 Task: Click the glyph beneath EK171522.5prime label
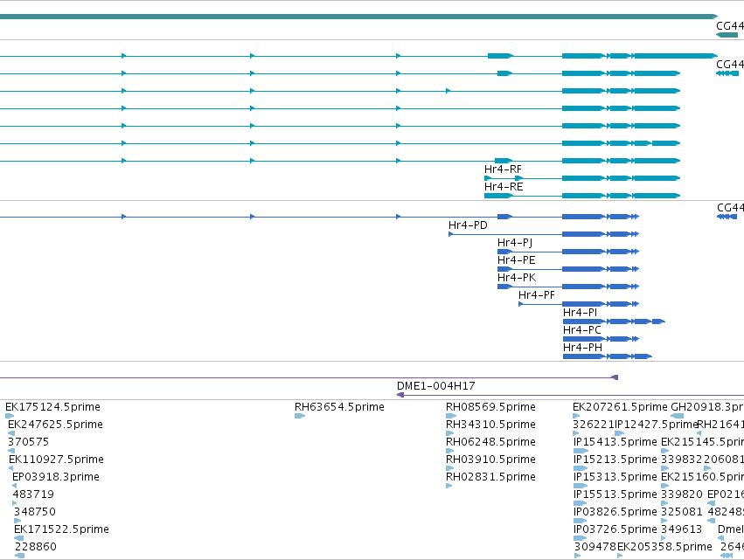tap(19, 538)
